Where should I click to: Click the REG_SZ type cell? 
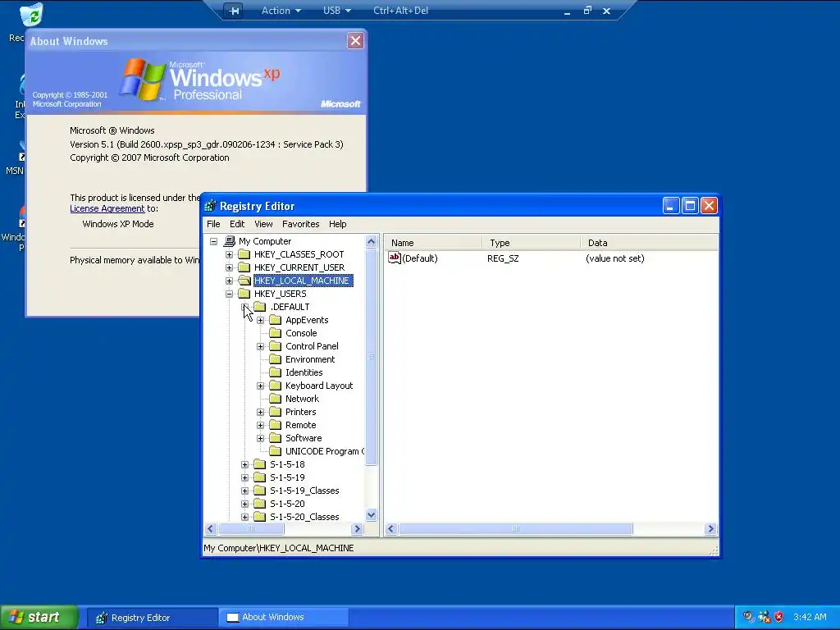(503, 258)
